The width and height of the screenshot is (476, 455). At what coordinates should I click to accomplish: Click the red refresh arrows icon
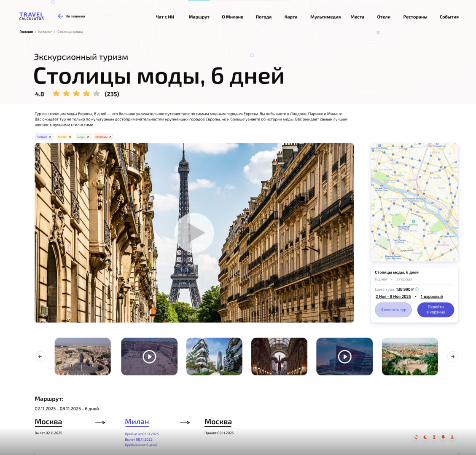(416, 437)
